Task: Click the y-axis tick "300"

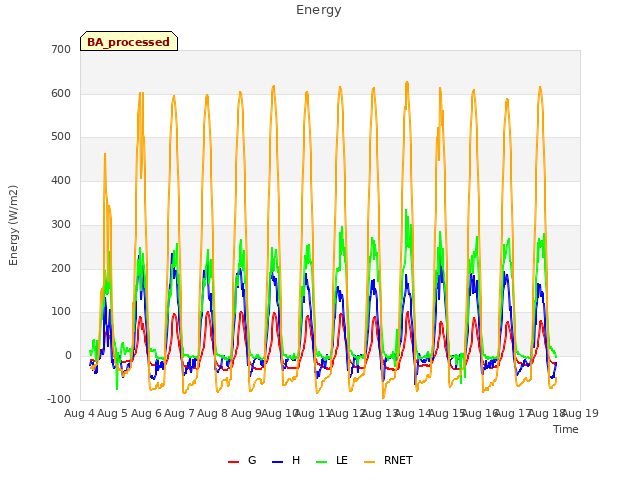Action: (x=61, y=224)
